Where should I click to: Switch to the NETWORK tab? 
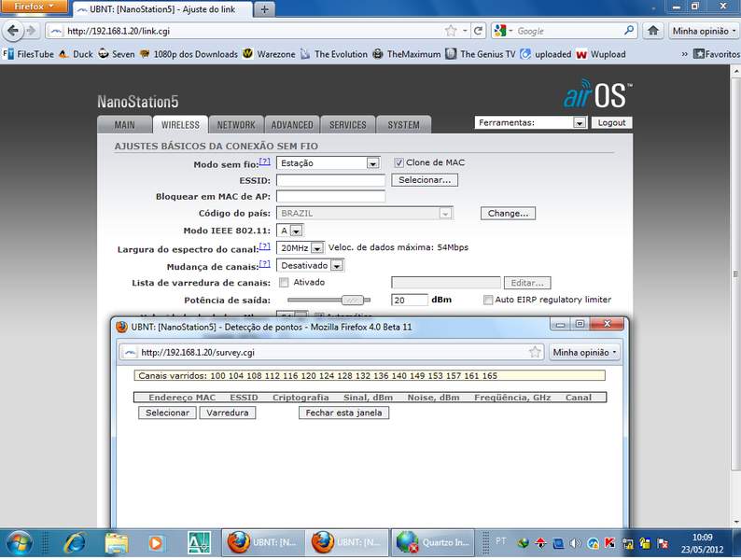(236, 125)
